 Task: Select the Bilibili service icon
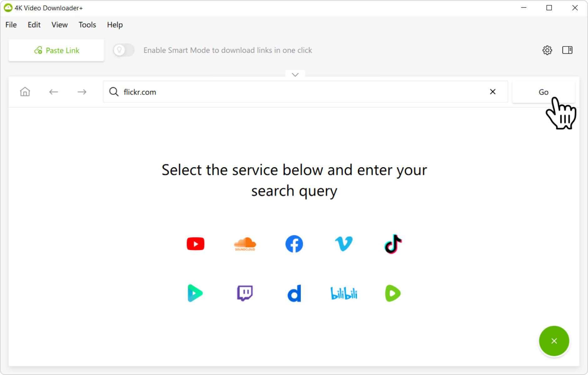tap(344, 293)
